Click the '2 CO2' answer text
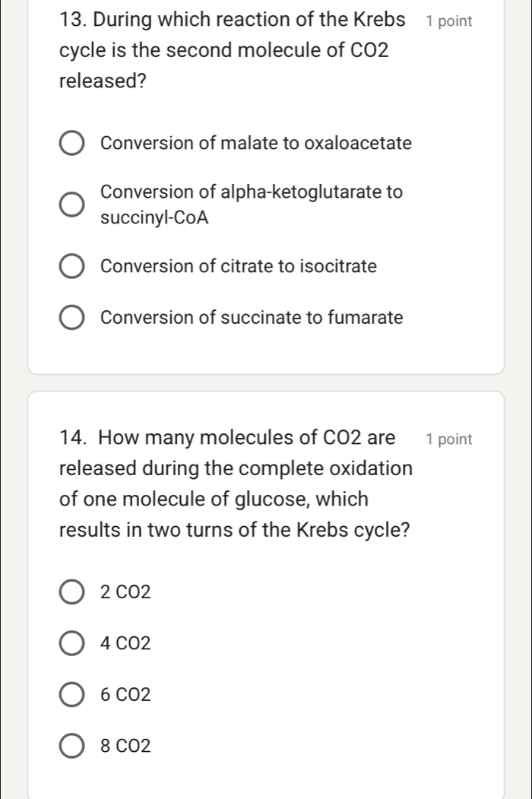The width and height of the screenshot is (532, 799). [125, 591]
